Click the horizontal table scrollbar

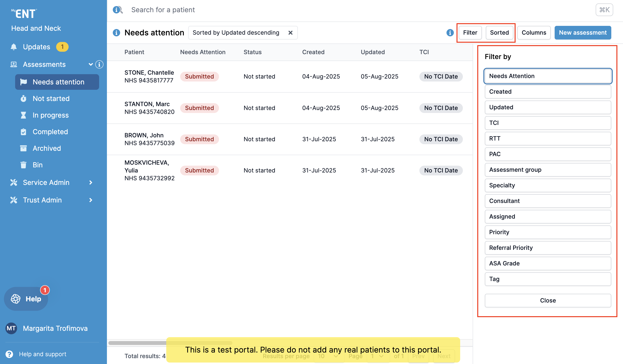point(137,343)
